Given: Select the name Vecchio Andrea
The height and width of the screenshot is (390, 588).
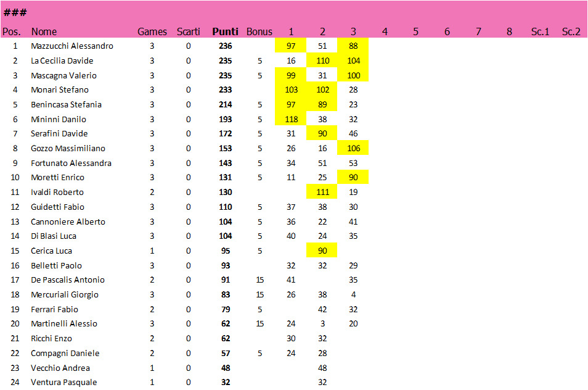Looking at the screenshot, I should click(x=60, y=368).
